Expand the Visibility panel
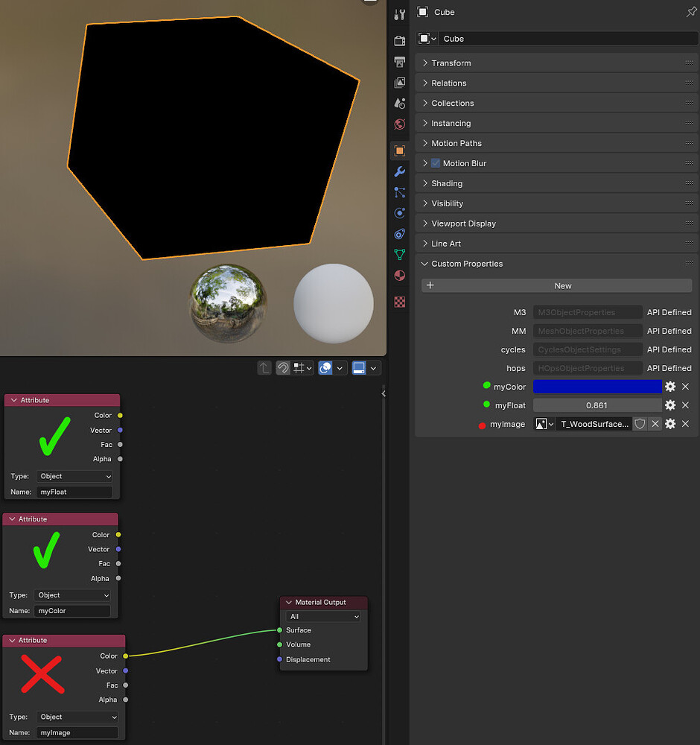Image resolution: width=700 pixels, height=745 pixels. pos(556,203)
